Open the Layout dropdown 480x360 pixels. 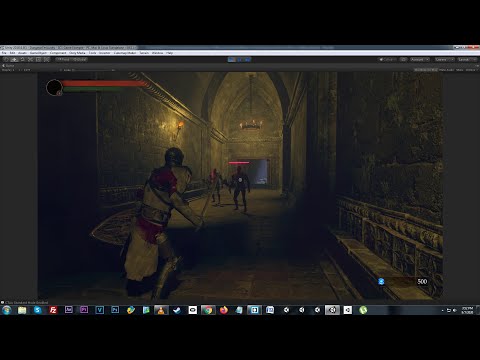coord(467,60)
